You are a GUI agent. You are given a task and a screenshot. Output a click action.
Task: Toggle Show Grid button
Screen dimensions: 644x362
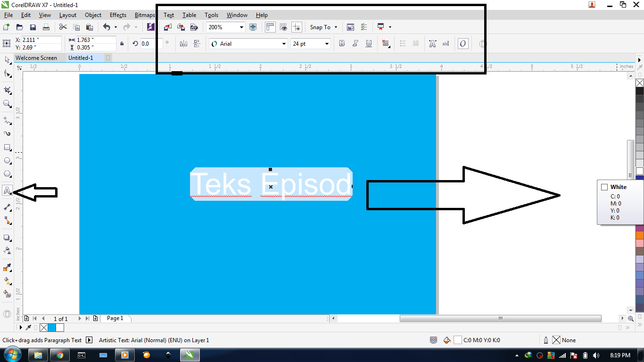[x=283, y=27]
